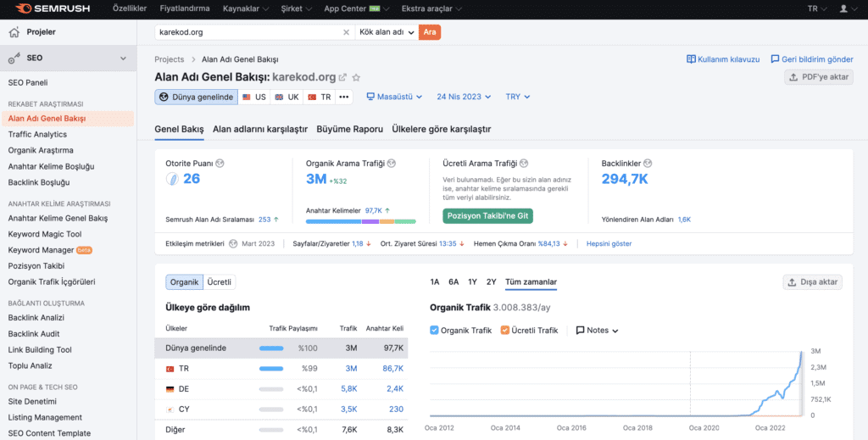Open Traffic Analytics in sidebar

(x=37, y=135)
